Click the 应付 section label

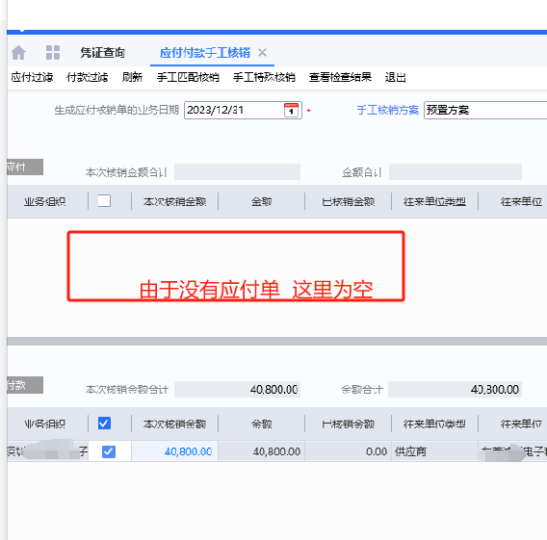pos(25,167)
